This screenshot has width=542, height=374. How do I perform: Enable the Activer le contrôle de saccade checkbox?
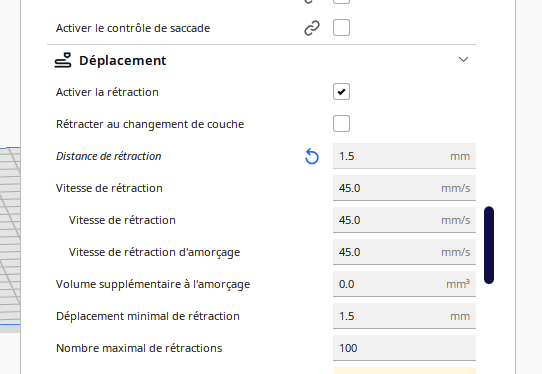tap(341, 28)
